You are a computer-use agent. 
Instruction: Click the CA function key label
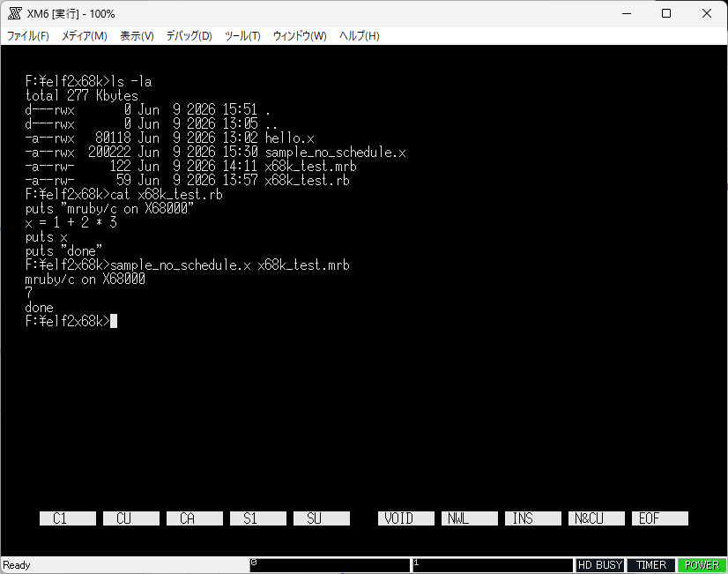point(195,518)
